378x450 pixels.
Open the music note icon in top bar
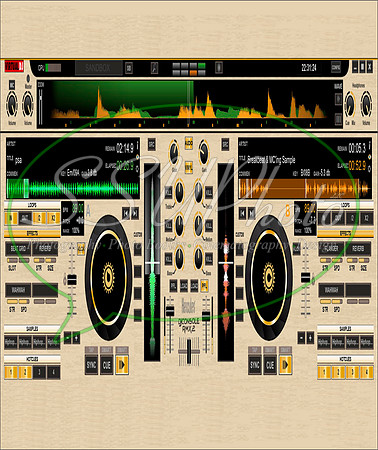pos(154,68)
